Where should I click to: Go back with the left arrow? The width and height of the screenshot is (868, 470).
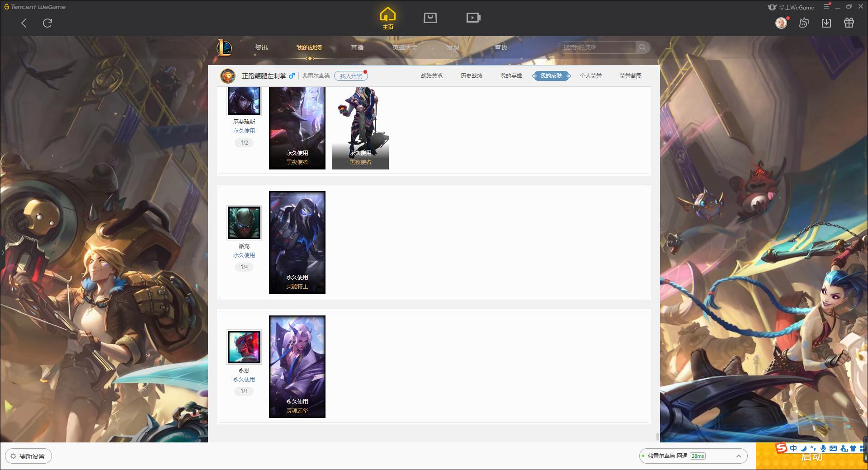24,23
